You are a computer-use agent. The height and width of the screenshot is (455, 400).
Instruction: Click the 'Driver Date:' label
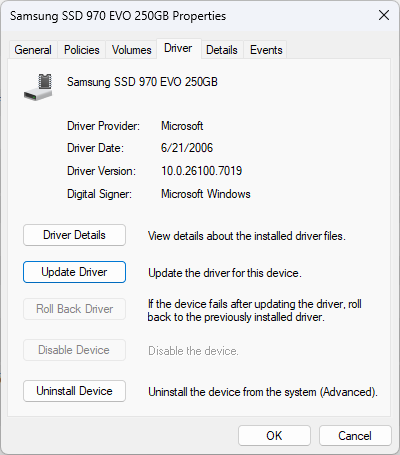click(95, 148)
